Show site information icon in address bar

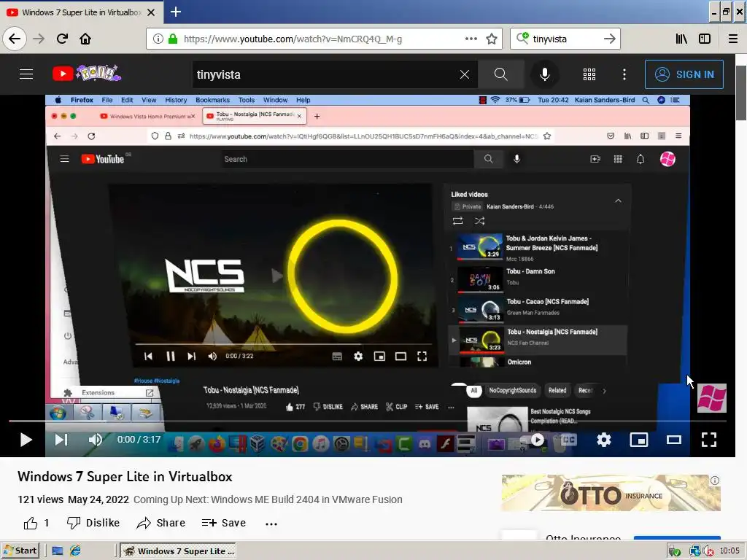158,39
